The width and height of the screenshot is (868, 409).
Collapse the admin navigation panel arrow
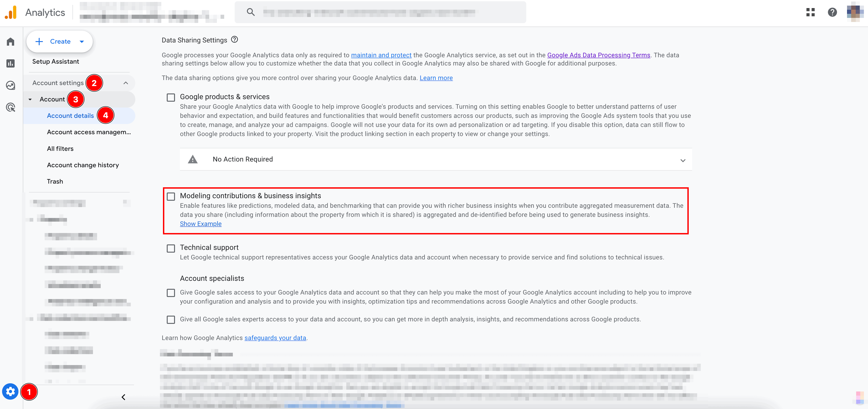click(x=123, y=397)
